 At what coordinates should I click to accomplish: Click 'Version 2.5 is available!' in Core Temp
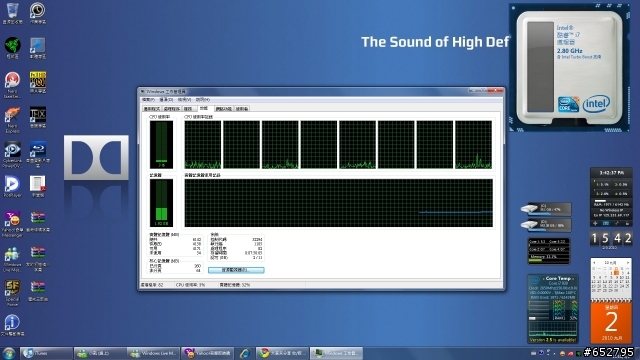[553, 340]
